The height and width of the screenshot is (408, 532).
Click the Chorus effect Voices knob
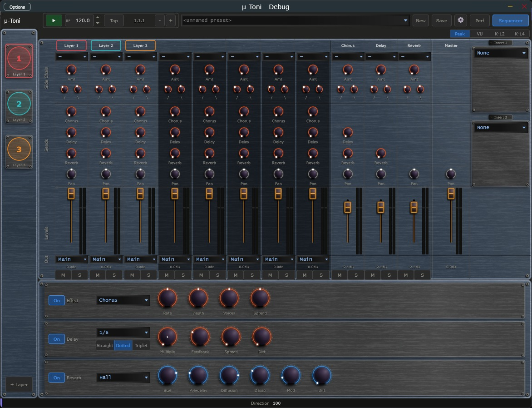coord(229,298)
